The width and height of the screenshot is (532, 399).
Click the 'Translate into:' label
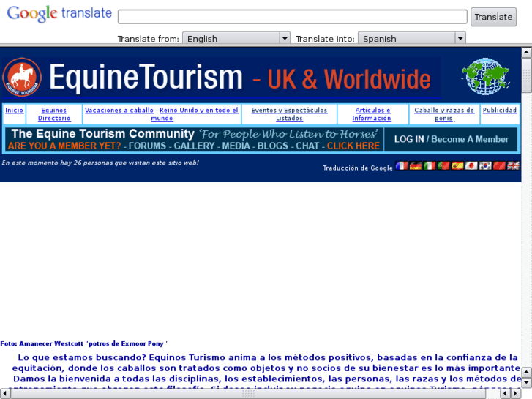click(x=325, y=39)
